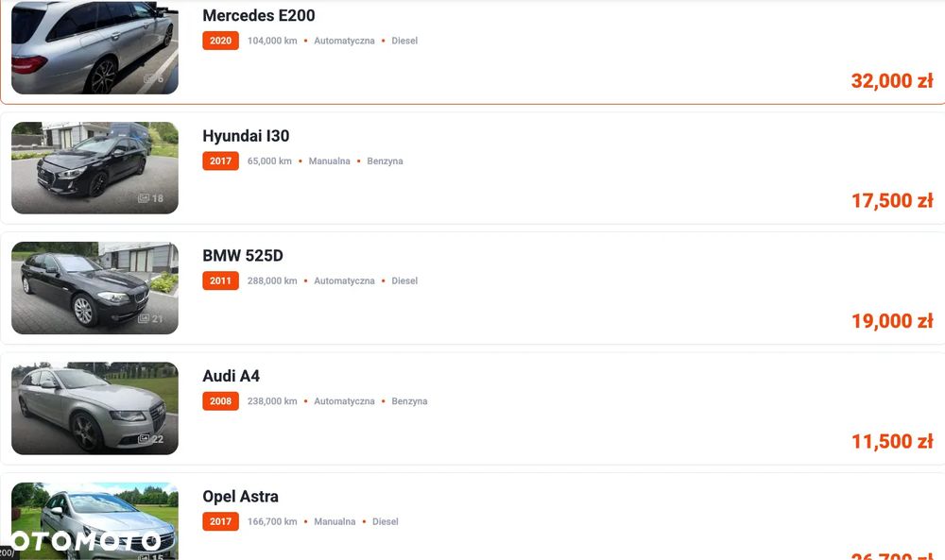Open the Opel Astra listing title
This screenshot has width=945, height=560.
click(240, 496)
